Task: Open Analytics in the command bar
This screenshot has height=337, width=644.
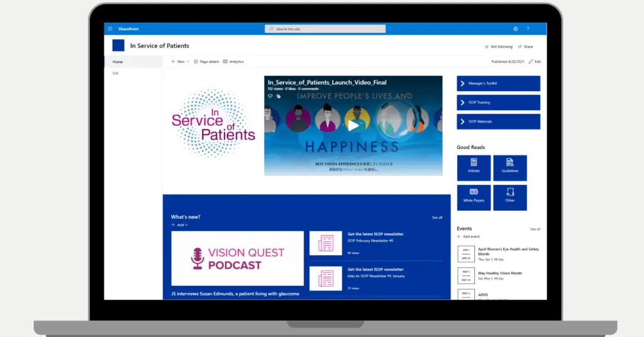Action: [x=233, y=62]
